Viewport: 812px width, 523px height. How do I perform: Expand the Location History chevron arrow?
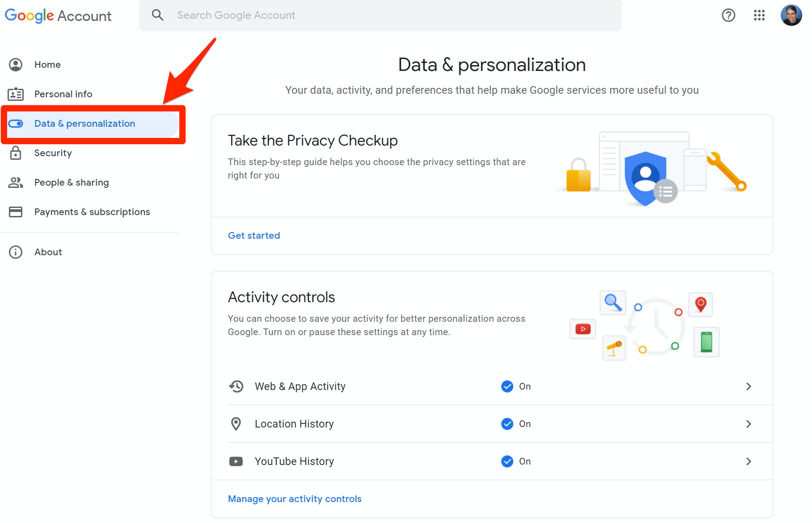click(749, 424)
